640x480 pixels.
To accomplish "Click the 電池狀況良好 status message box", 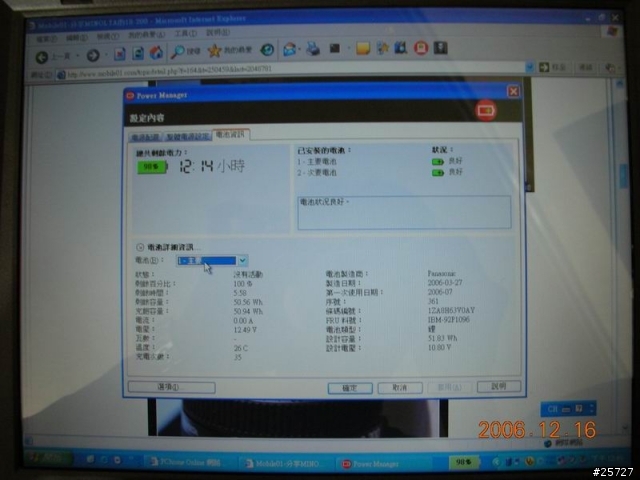I will [404, 212].
